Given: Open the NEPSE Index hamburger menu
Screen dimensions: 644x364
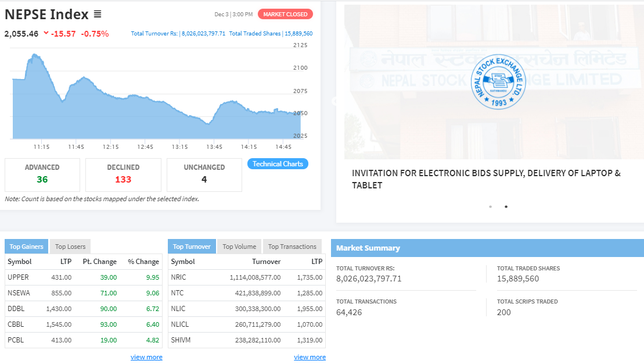Looking at the screenshot, I should 98,15.
